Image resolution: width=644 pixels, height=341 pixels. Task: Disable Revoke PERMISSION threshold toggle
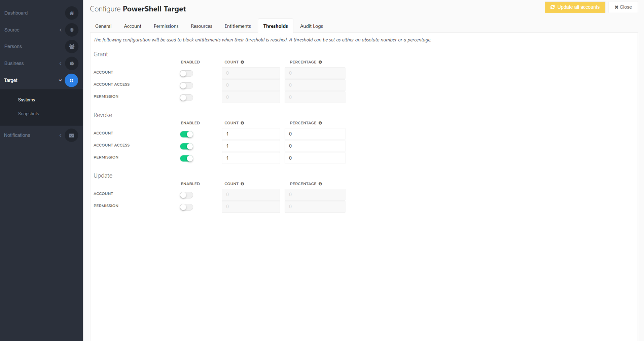tap(186, 158)
